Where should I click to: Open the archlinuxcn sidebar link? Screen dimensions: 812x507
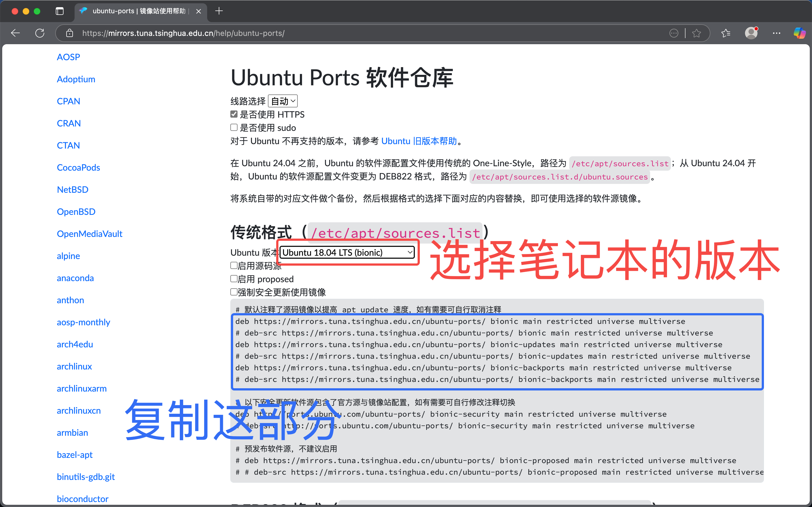[78, 411]
